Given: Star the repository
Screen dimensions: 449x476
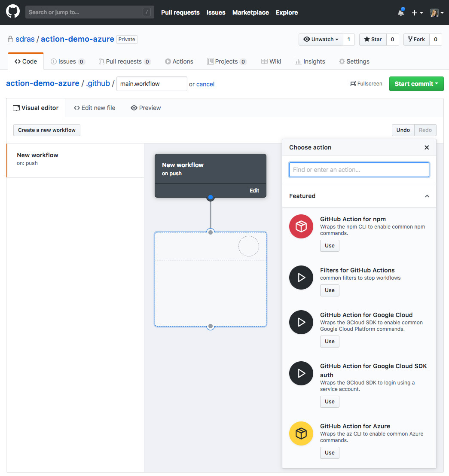Looking at the screenshot, I should (373, 40).
